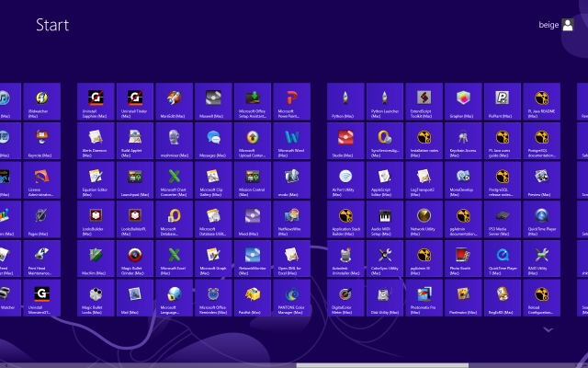This screenshot has width=588, height=368.
Task: Open the Python Launcher (Mac) tile
Action: (385, 101)
